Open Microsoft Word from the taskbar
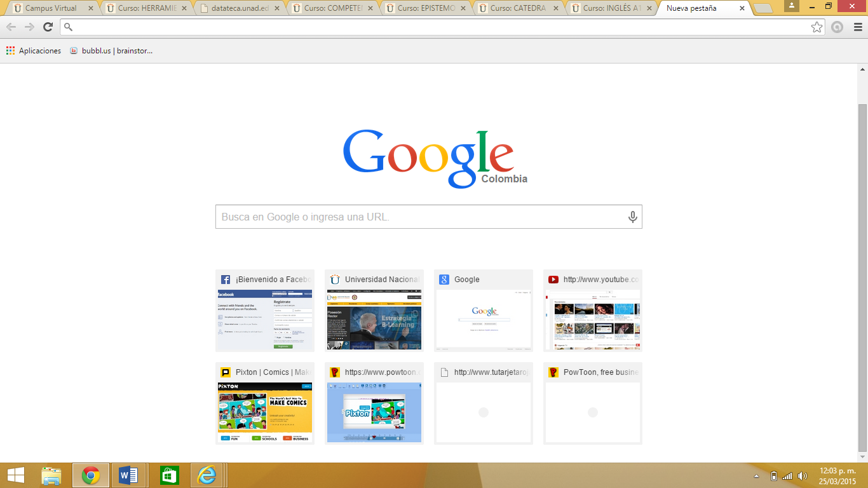The width and height of the screenshot is (868, 488). point(129,475)
